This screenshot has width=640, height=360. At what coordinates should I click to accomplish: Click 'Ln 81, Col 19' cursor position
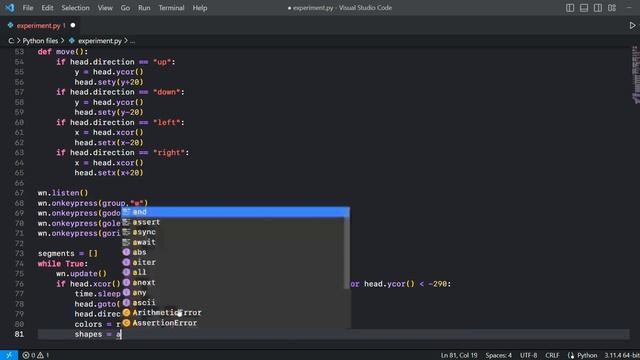coord(459,355)
